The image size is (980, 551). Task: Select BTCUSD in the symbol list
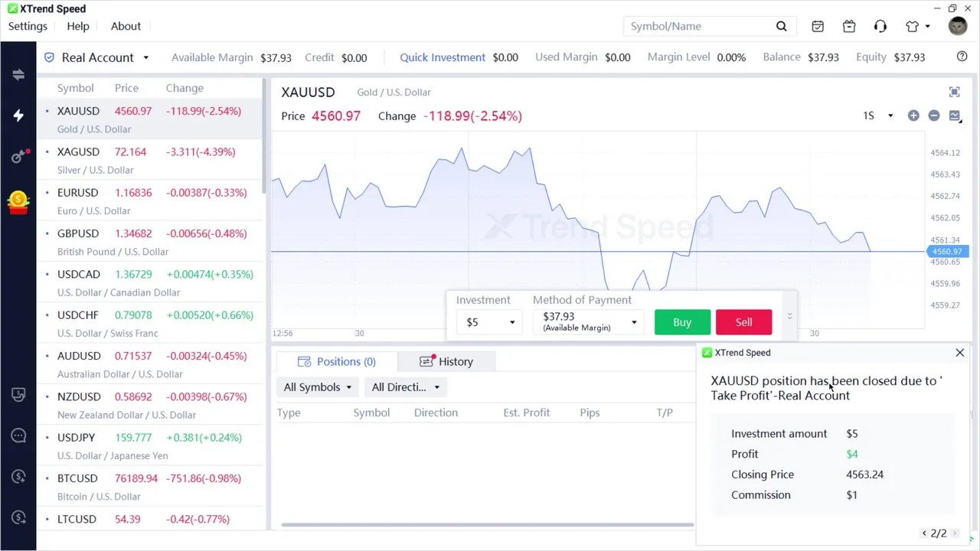point(77,478)
